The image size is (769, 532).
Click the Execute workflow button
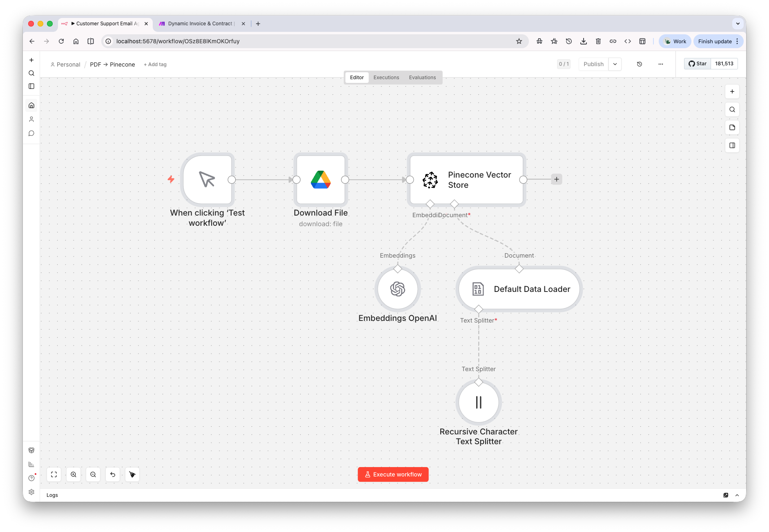(x=392, y=474)
